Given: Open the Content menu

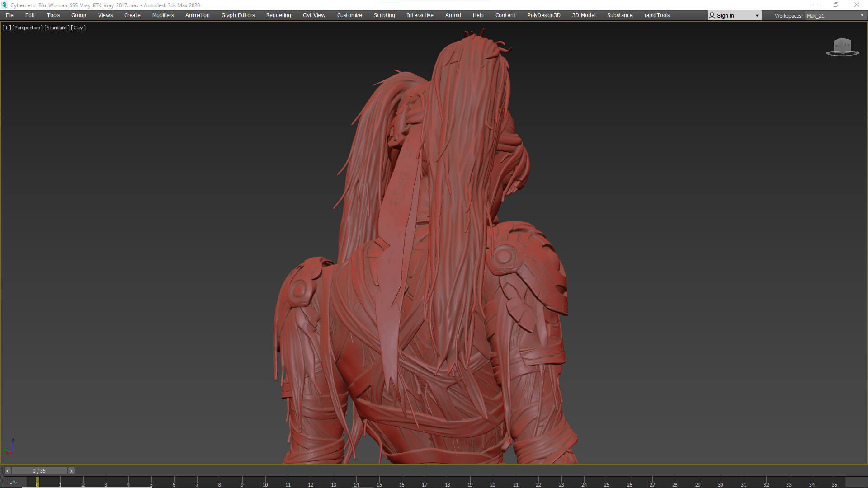Looking at the screenshot, I should (505, 15).
